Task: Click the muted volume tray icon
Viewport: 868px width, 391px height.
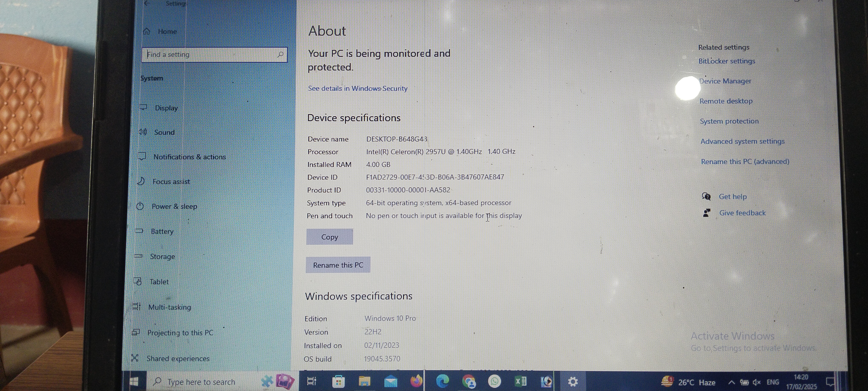Action: 757,382
